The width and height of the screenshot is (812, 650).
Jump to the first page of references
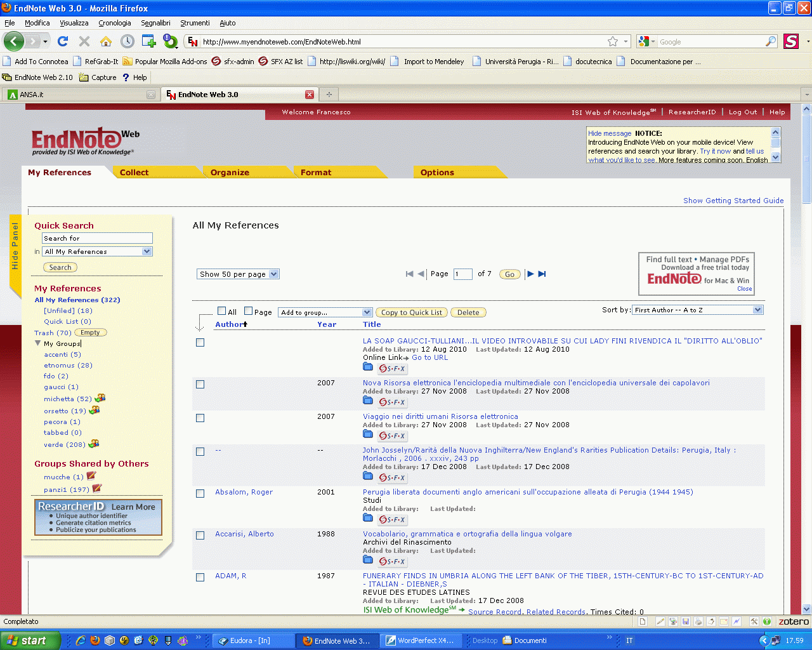tap(409, 274)
